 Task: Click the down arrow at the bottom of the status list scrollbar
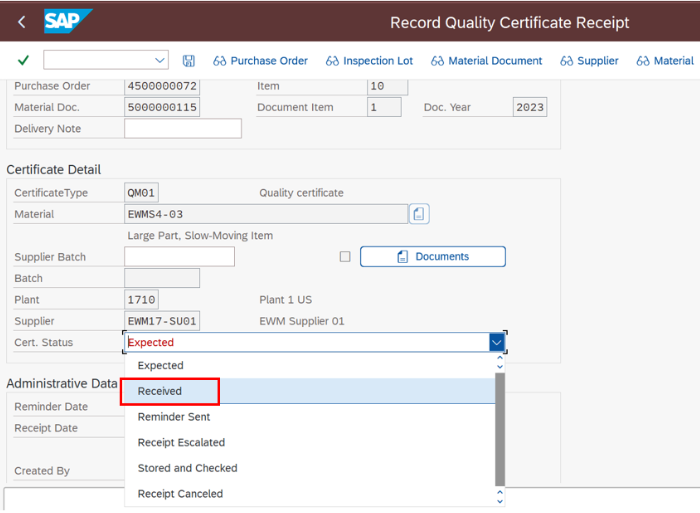click(500, 501)
